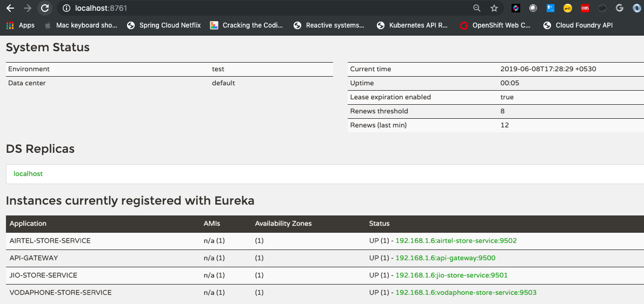Click the Lease expiration enabled label
This screenshot has height=304, width=644.
[x=390, y=97]
